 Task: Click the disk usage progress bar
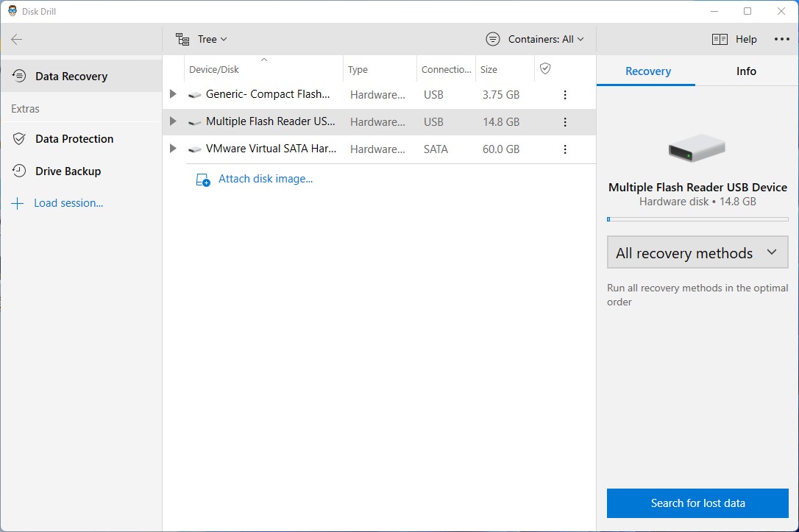pos(697,219)
